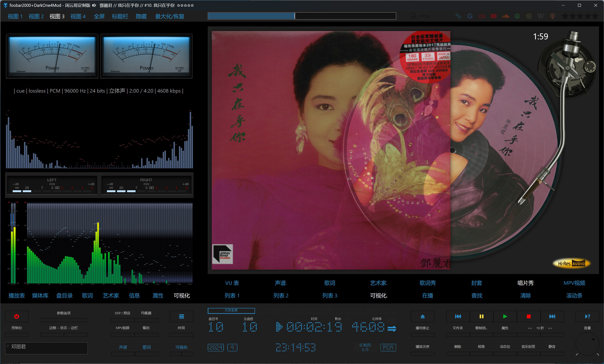Open the 播放表 tab

(16, 295)
